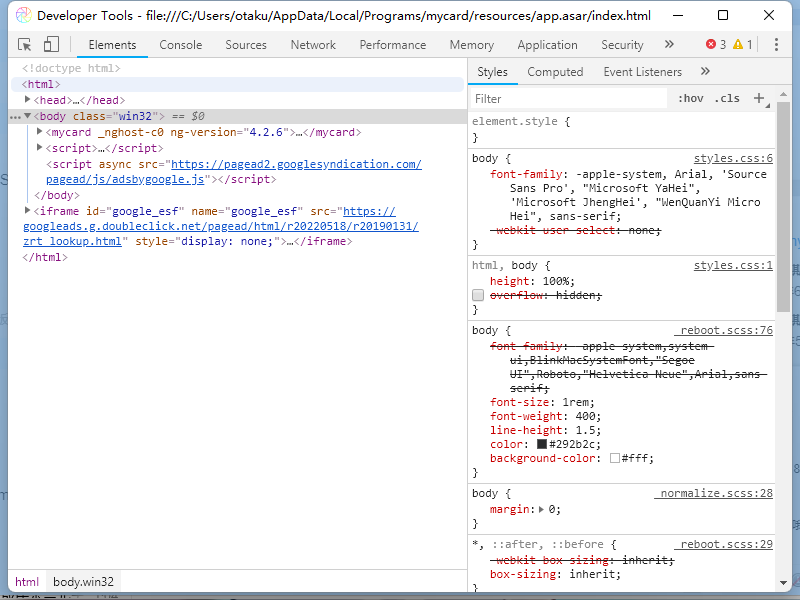Screen dimensions: 800x600
Task: Expand the google_esf iframe node
Action: tap(28, 210)
